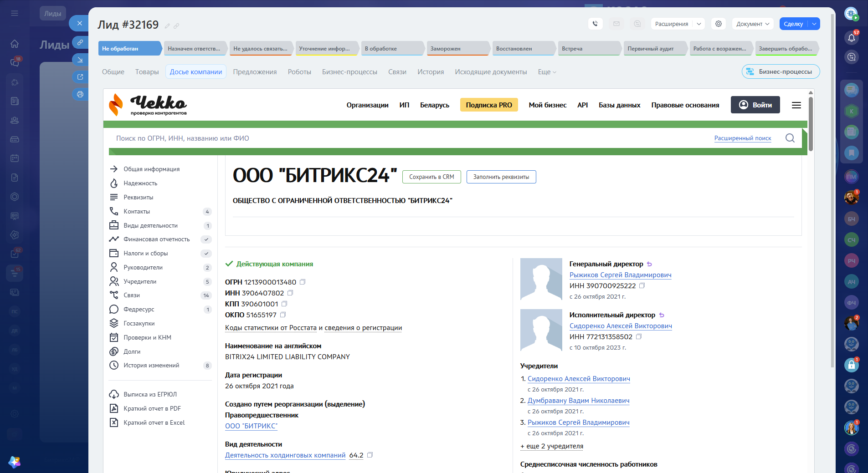This screenshot has width=868, height=473.
Task: Open the arrow next to Сделку button
Action: click(814, 24)
